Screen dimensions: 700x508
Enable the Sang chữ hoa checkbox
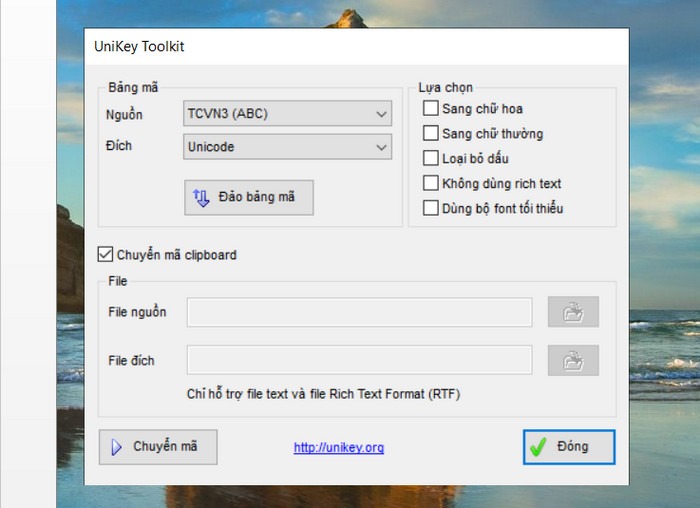pos(430,108)
